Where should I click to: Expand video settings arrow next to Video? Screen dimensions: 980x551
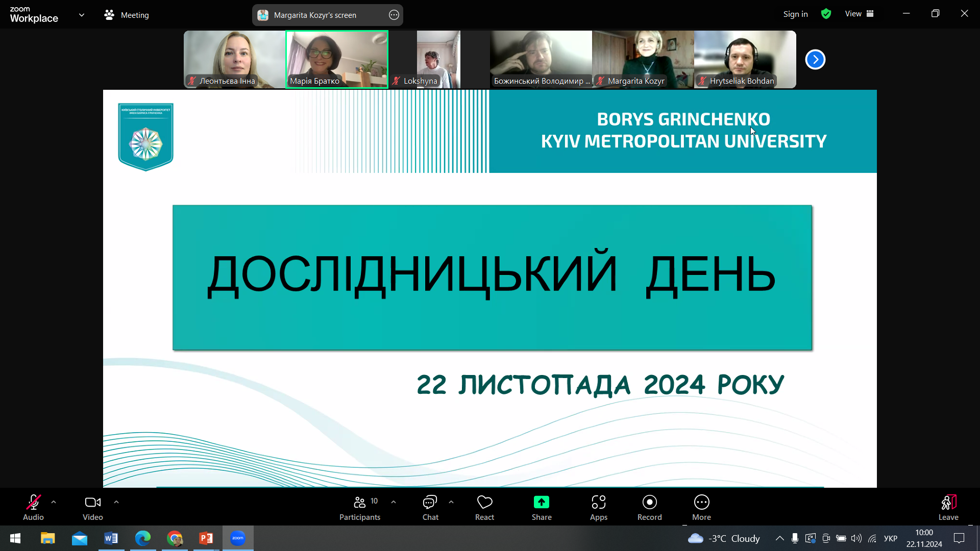(116, 502)
